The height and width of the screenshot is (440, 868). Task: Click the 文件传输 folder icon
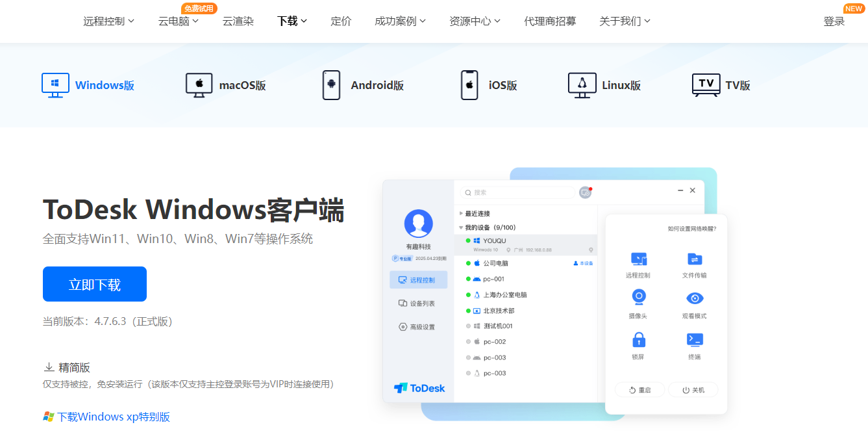click(695, 259)
